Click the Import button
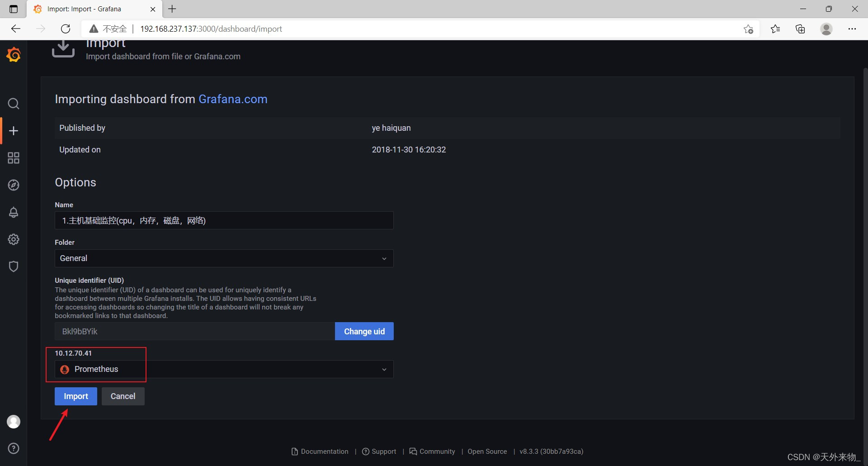The height and width of the screenshot is (466, 868). tap(75, 396)
